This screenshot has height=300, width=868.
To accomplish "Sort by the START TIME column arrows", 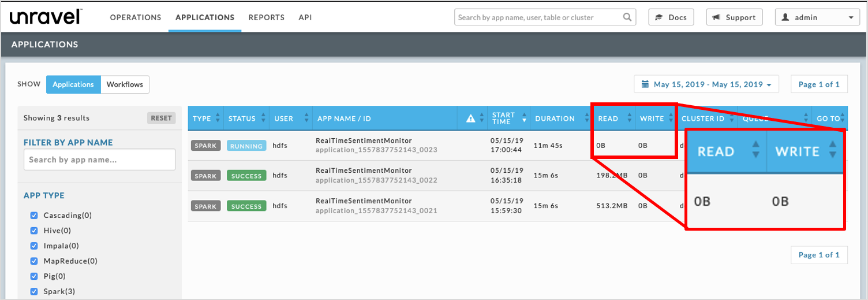I will point(524,118).
